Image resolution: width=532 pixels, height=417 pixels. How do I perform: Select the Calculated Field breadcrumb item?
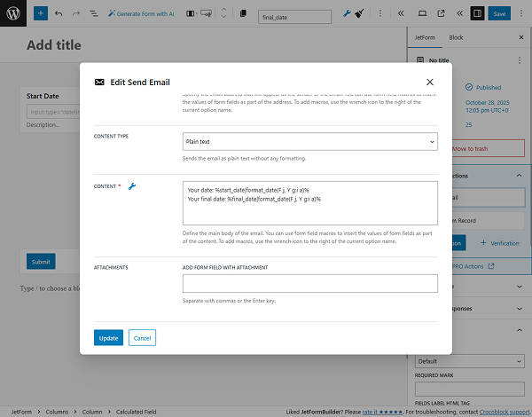(136, 412)
